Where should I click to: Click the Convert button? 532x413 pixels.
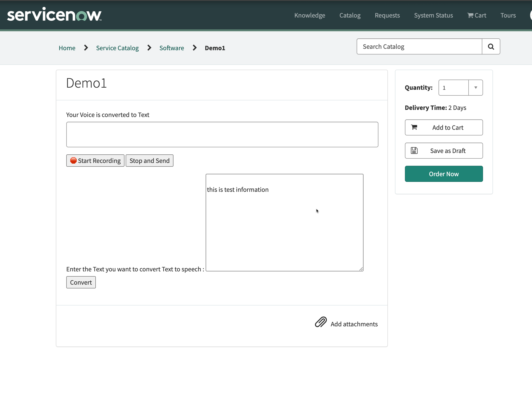(x=81, y=282)
